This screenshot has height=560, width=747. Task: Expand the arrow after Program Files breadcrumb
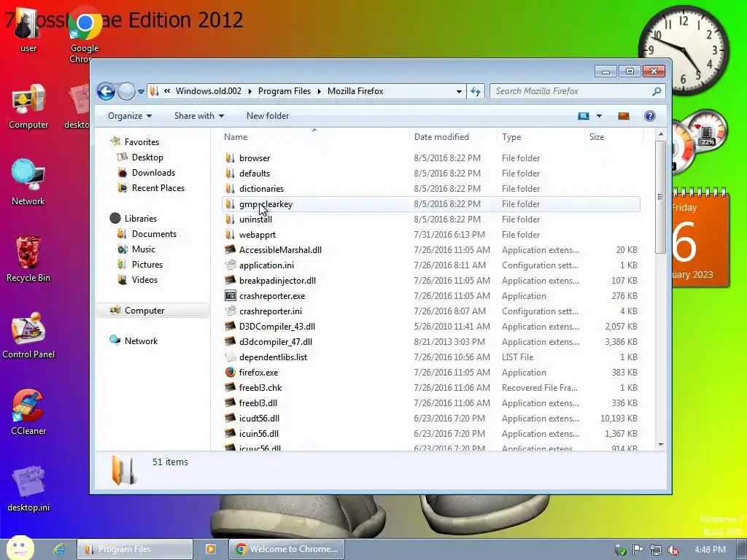(320, 91)
